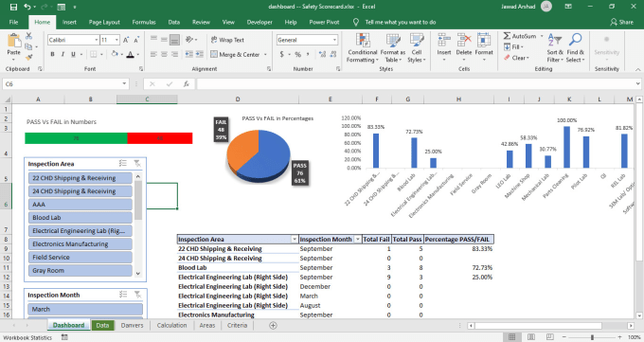This screenshot has width=644, height=342.
Task: Open Inspection Month column filter dropdown
Action: coord(357,240)
